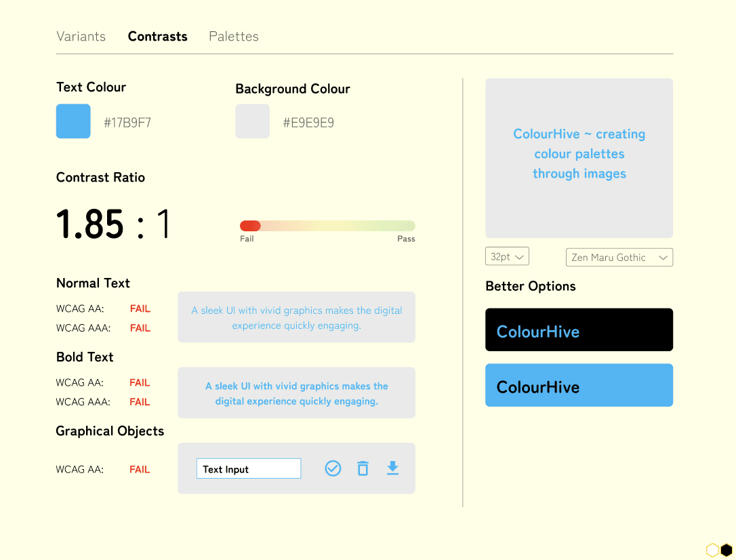Open the 32pt font size dropdown
The image size is (736, 560).
(507, 256)
